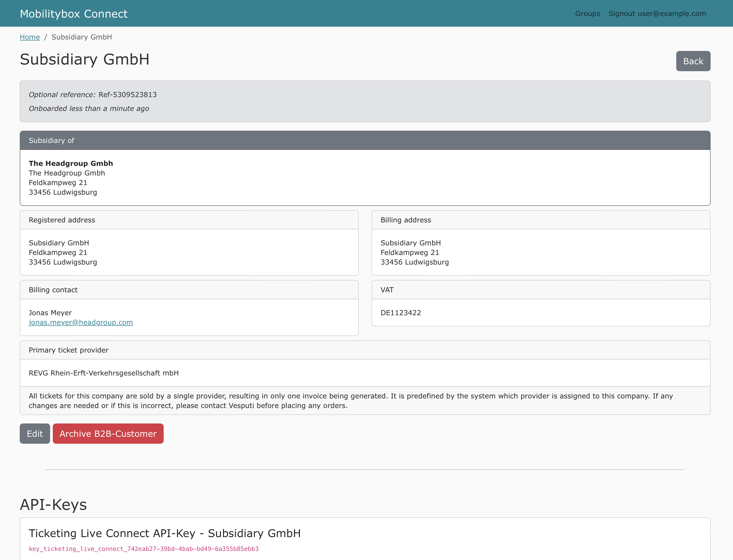Click the Mobilitybox Connect brand title
733x560 pixels.
coord(74,14)
